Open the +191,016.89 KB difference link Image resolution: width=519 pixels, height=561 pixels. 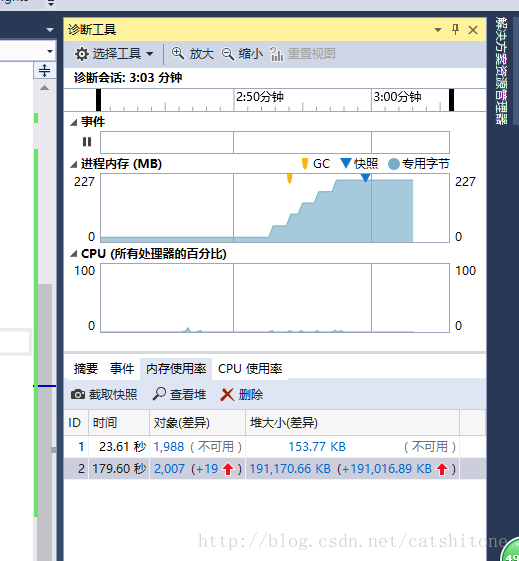coord(387,469)
